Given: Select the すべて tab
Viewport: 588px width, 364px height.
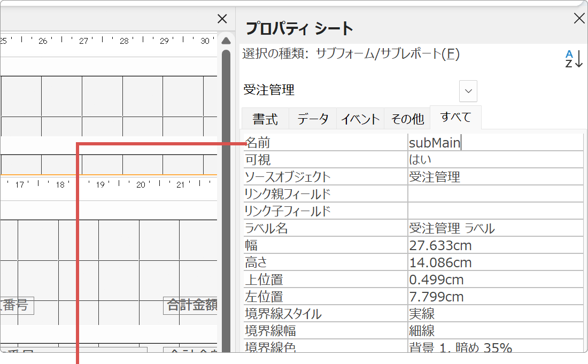Looking at the screenshot, I should point(455,117).
